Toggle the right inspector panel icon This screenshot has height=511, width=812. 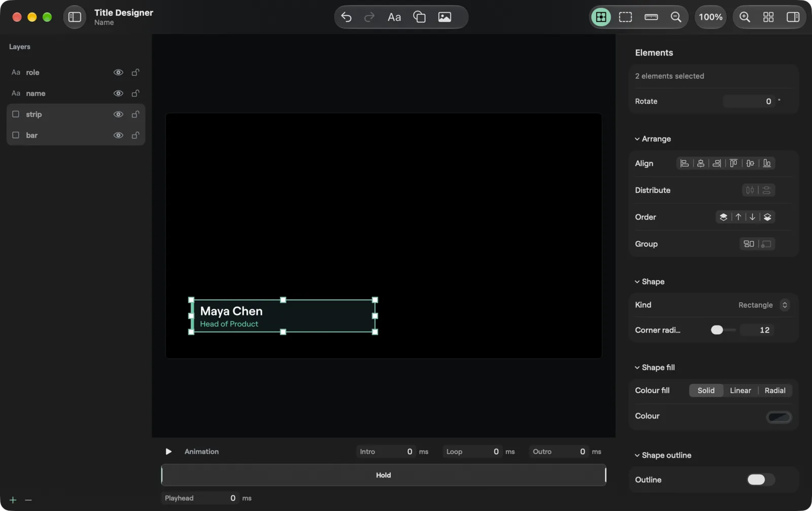click(x=793, y=17)
